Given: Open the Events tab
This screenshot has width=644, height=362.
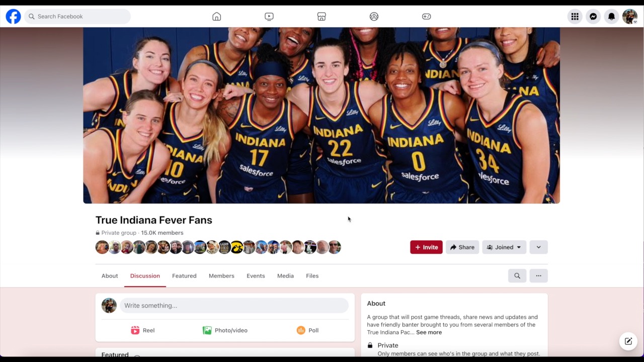Looking at the screenshot, I should pyautogui.click(x=256, y=276).
